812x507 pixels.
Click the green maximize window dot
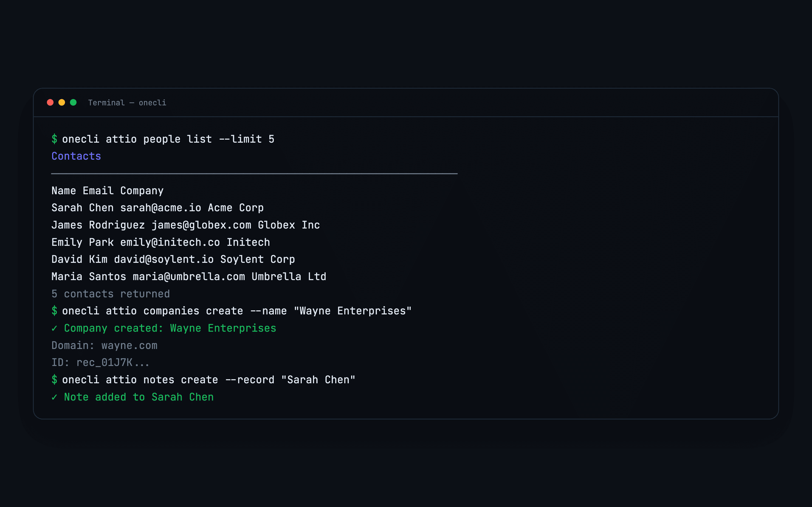coord(73,102)
